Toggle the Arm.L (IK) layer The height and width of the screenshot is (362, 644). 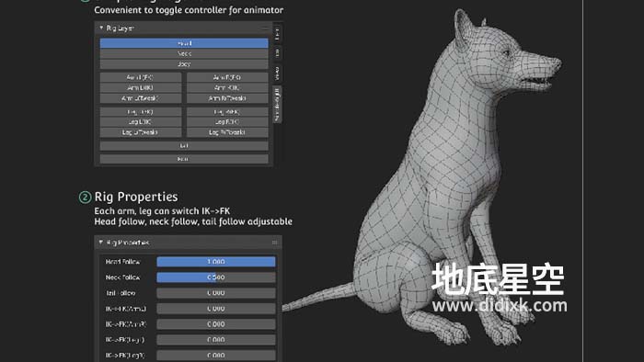(141, 87)
